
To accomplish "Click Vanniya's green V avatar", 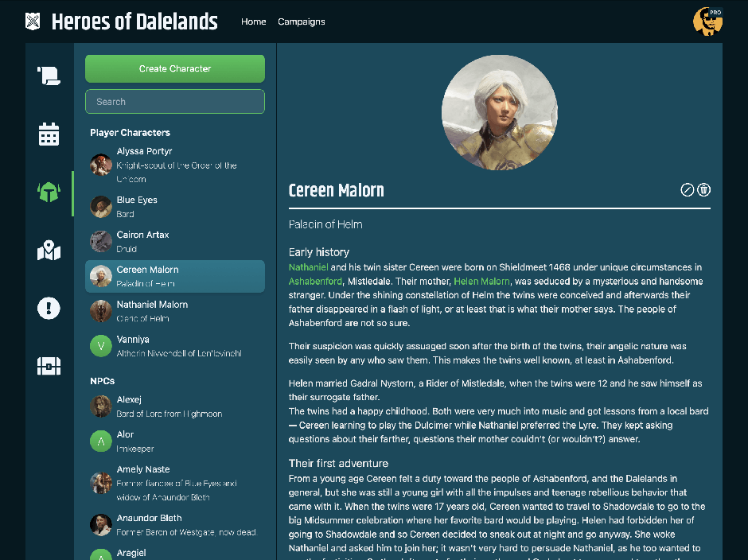I will [100, 346].
